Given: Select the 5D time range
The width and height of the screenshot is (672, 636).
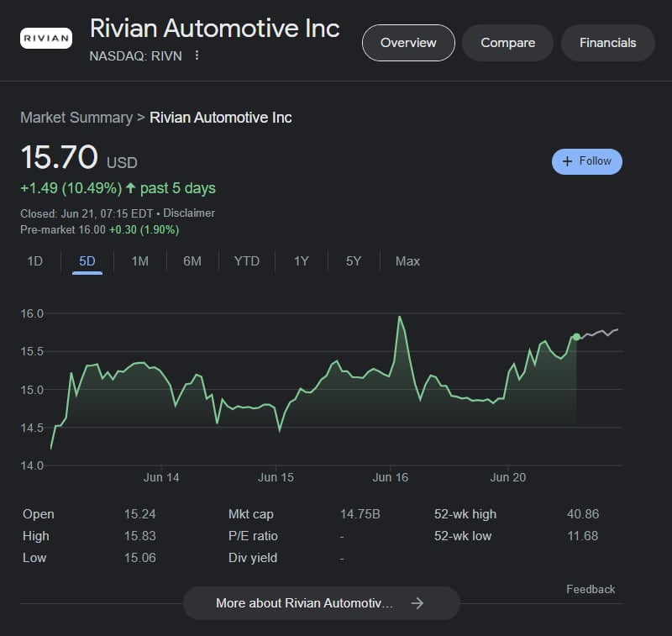Looking at the screenshot, I should tap(87, 261).
